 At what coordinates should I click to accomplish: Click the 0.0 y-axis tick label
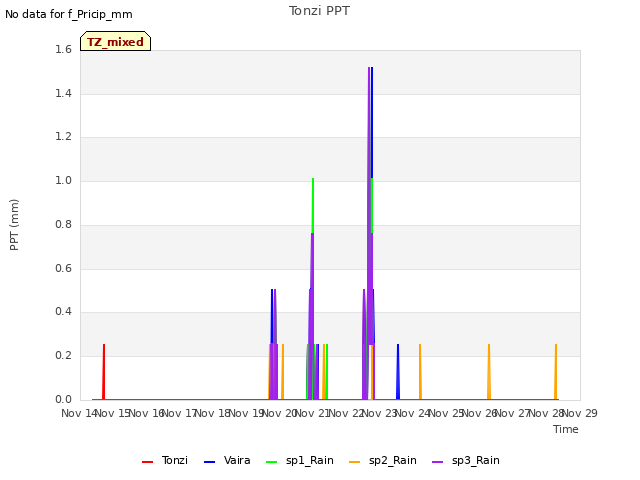(63, 399)
